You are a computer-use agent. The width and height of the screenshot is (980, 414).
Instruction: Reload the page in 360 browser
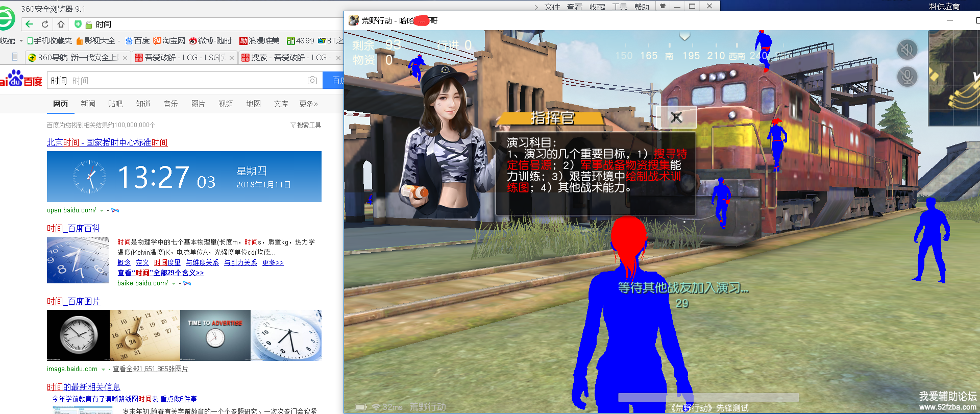(x=45, y=24)
